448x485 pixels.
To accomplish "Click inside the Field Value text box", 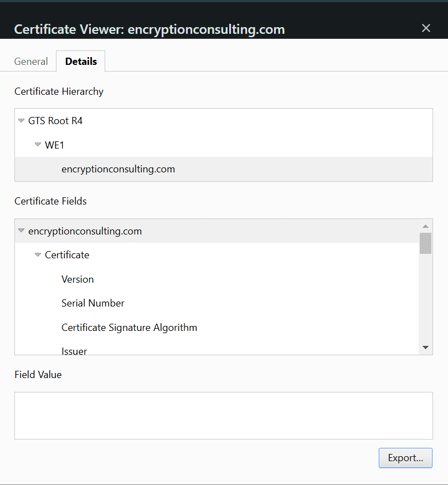I will point(223,416).
